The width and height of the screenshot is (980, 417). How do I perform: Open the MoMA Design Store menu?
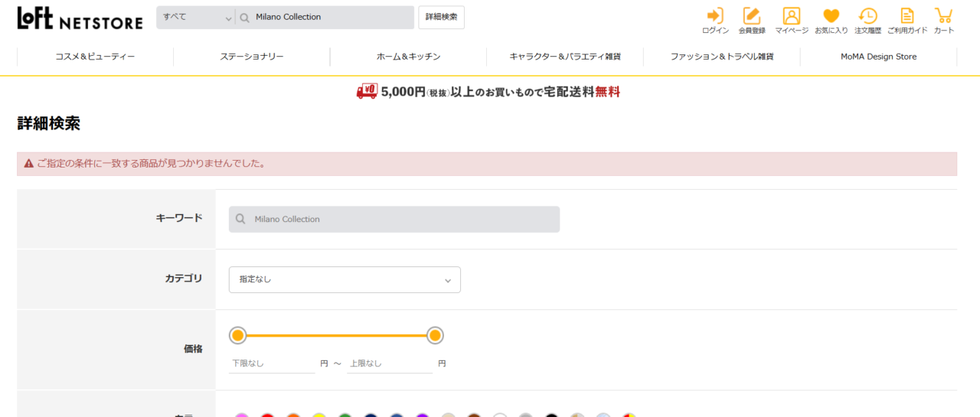[878, 57]
